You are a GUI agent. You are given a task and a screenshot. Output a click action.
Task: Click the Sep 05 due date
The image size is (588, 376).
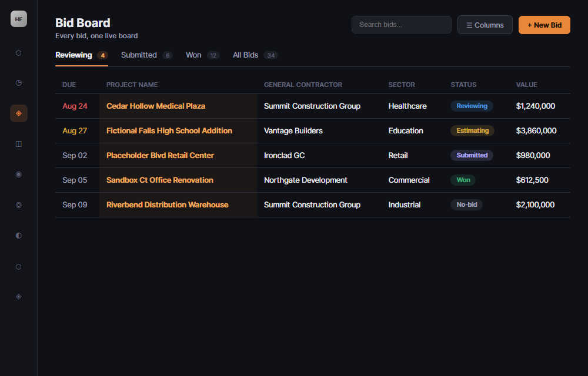(x=75, y=180)
